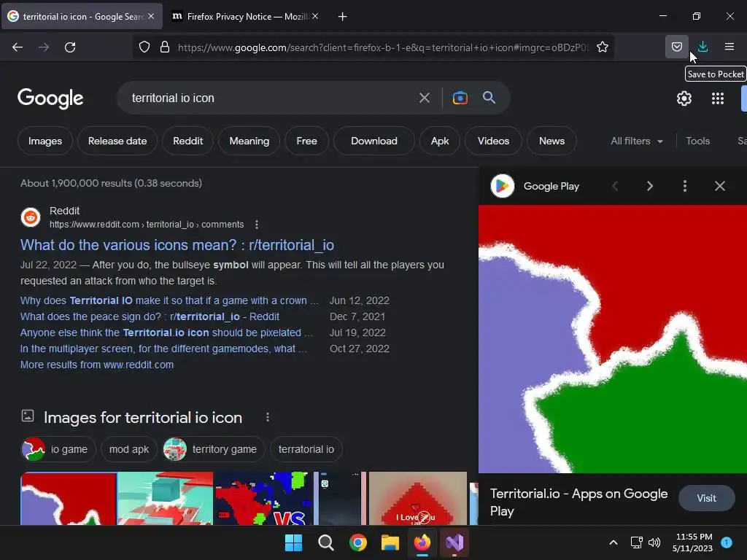747x560 pixels.
Task: Close the Firefox Privacy Notice tab
Action: [315, 16]
